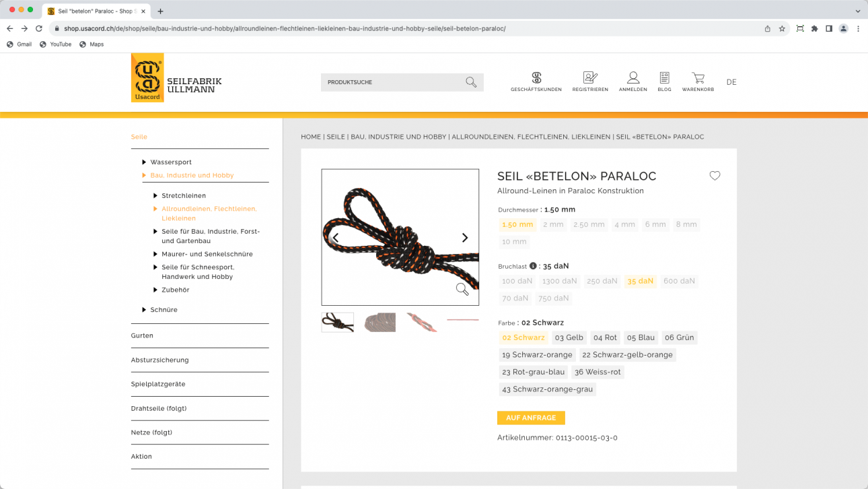868x489 pixels.
Task: Open Aktion menu section
Action: pos(141,457)
